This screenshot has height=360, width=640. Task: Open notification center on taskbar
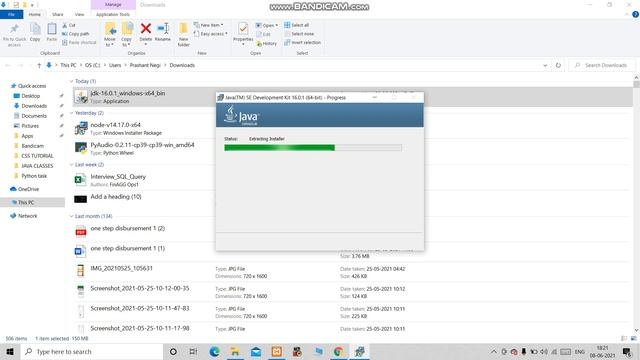coord(627,351)
